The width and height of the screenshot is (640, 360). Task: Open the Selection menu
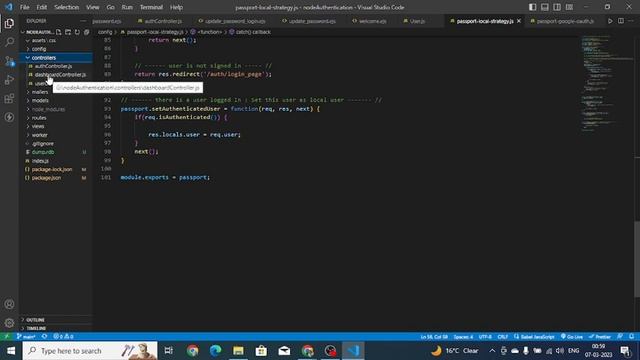pyautogui.click(x=67, y=7)
